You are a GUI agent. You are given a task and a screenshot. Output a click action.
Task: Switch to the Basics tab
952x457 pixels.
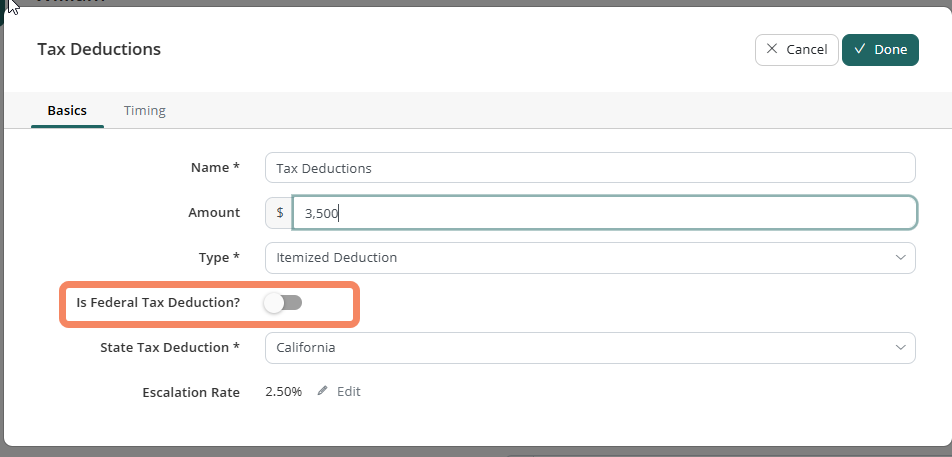click(x=67, y=110)
